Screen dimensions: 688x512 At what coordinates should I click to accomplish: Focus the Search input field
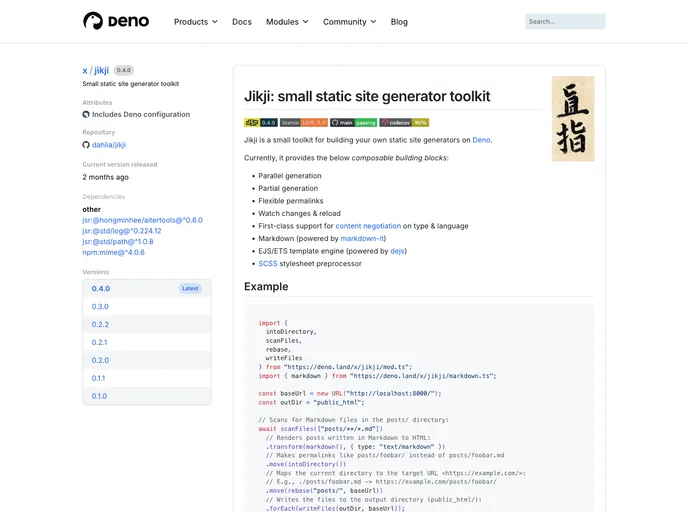pyautogui.click(x=565, y=21)
